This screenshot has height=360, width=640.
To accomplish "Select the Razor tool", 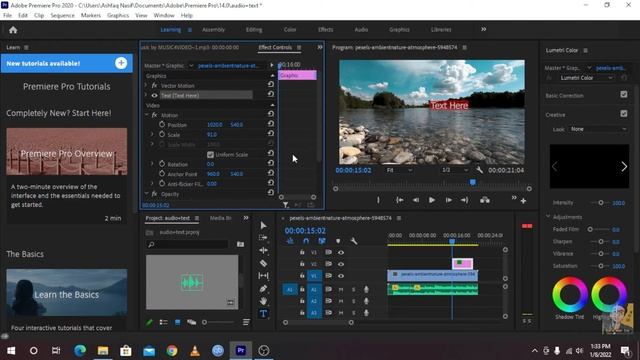I will [x=263, y=263].
